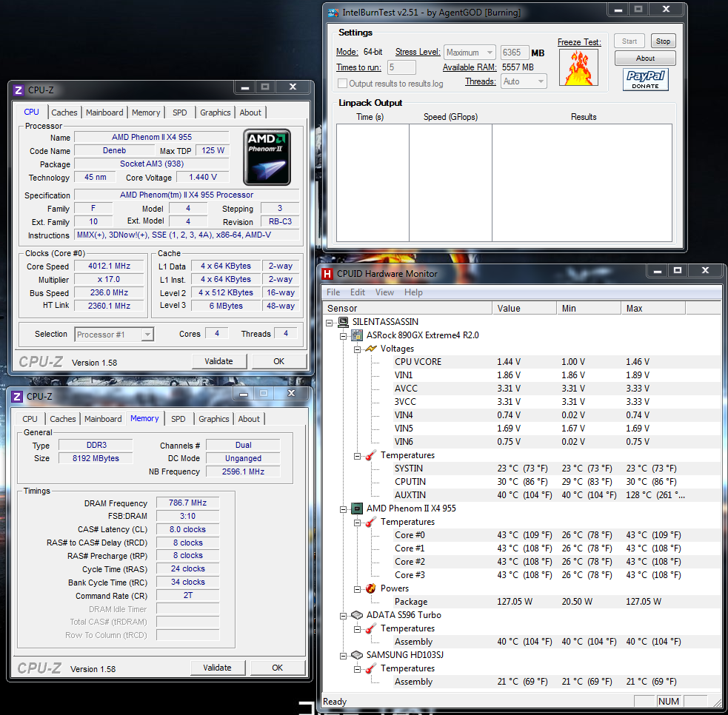728x715 pixels.
Task: Click the AMD Phenom II processor logo
Action: click(267, 158)
